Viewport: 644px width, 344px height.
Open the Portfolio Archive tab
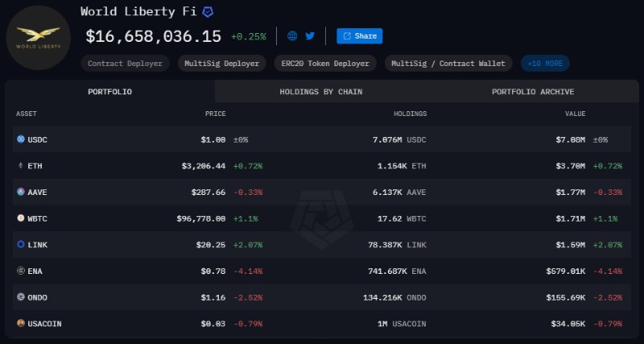[x=532, y=92]
